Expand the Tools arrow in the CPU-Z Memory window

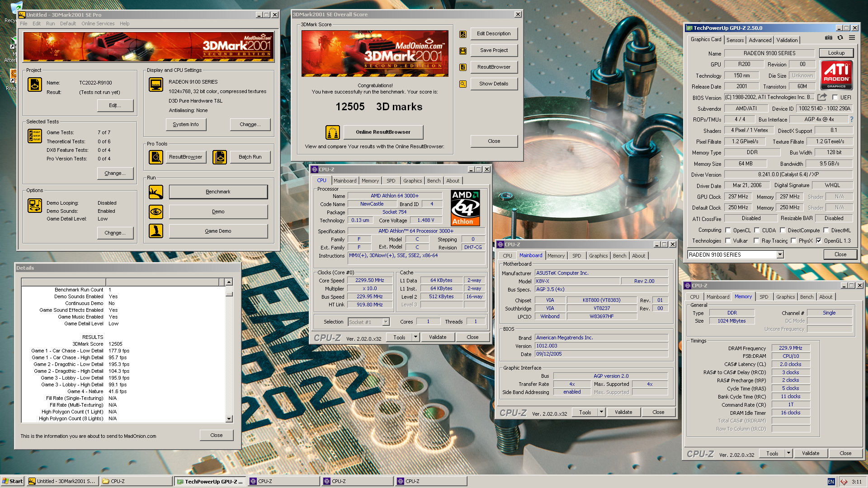click(788, 453)
